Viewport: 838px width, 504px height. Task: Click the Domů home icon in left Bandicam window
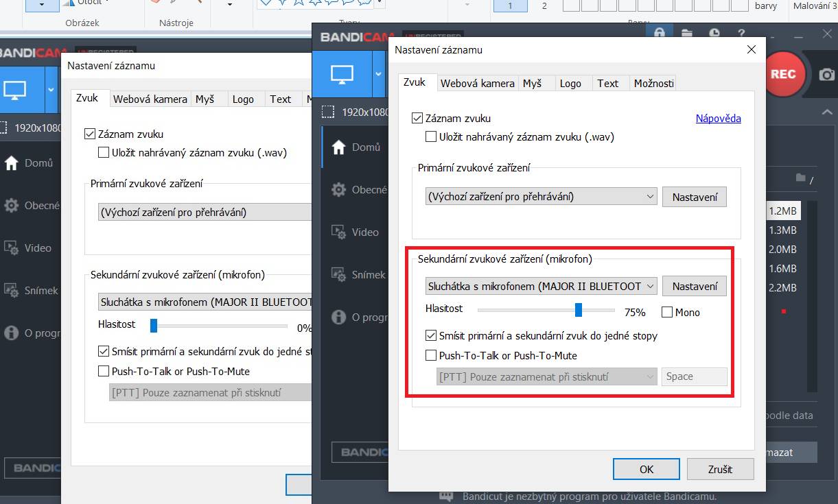point(11,163)
